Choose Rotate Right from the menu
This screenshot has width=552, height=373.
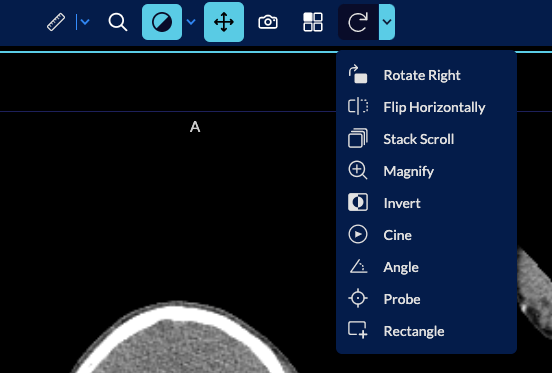(x=426, y=75)
